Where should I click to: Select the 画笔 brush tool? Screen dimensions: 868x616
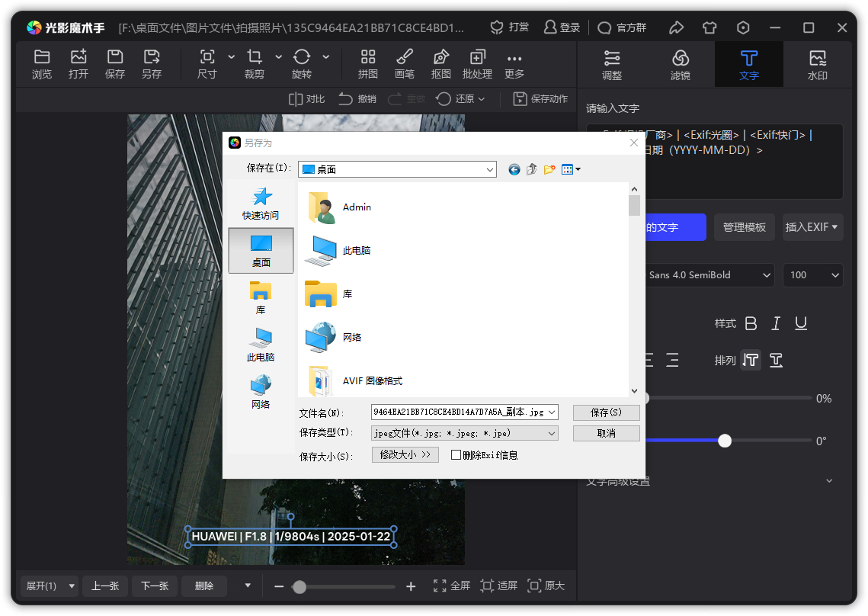[405, 57]
